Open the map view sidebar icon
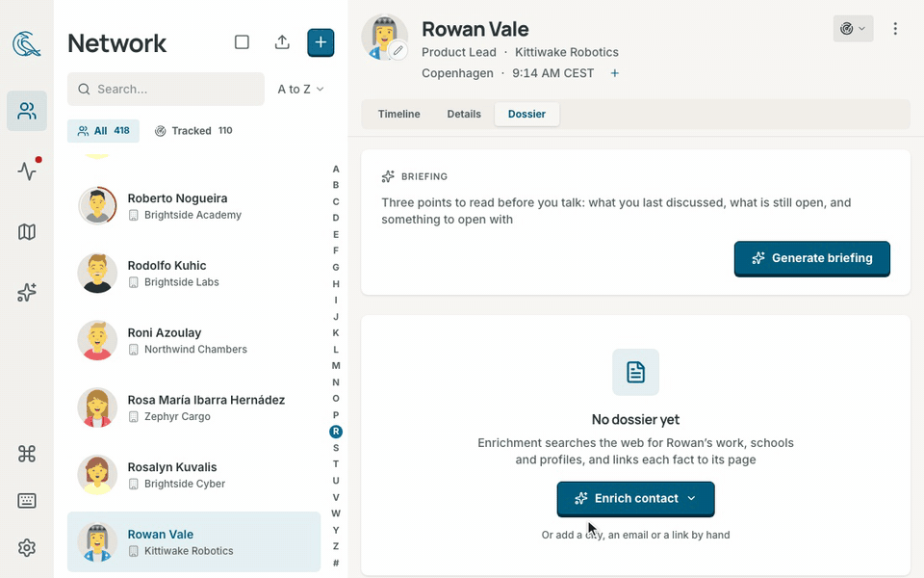924x578 pixels. pyautogui.click(x=27, y=232)
